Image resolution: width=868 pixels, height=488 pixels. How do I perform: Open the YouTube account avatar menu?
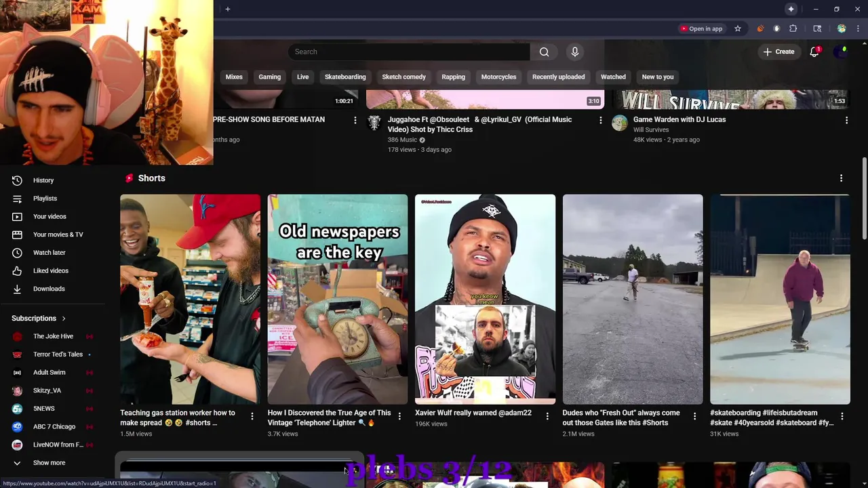click(842, 52)
